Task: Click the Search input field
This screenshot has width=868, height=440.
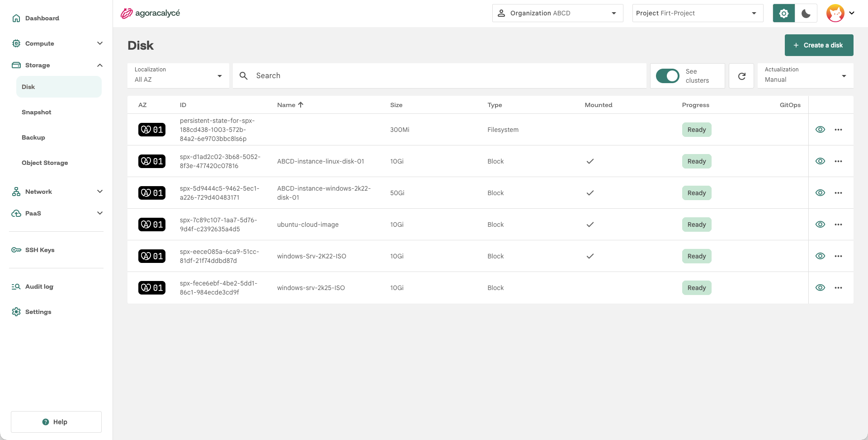Action: click(x=439, y=76)
